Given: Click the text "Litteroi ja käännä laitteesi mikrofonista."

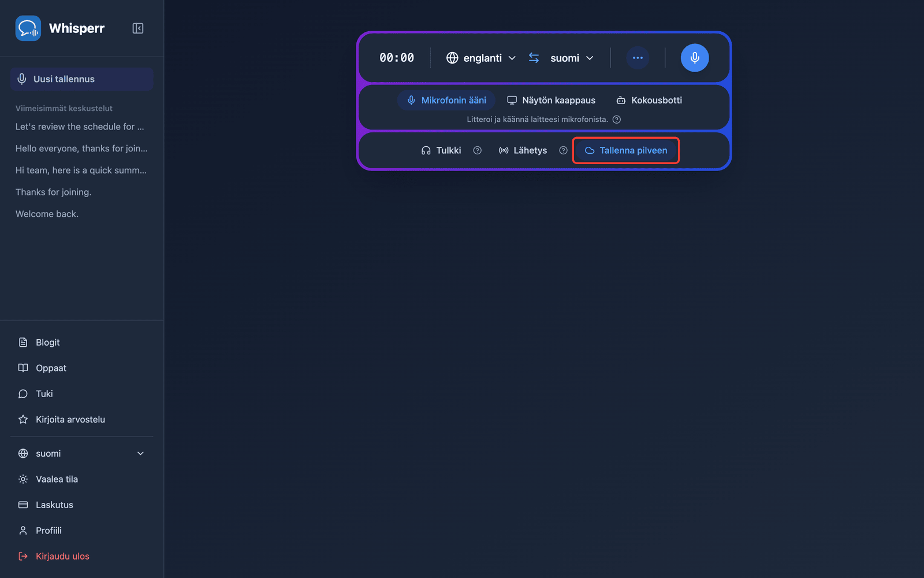Looking at the screenshot, I should (x=537, y=120).
